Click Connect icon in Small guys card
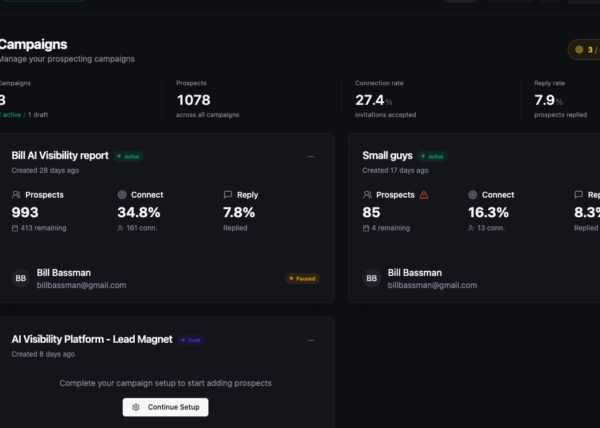The width and height of the screenshot is (600, 428). coord(473,195)
